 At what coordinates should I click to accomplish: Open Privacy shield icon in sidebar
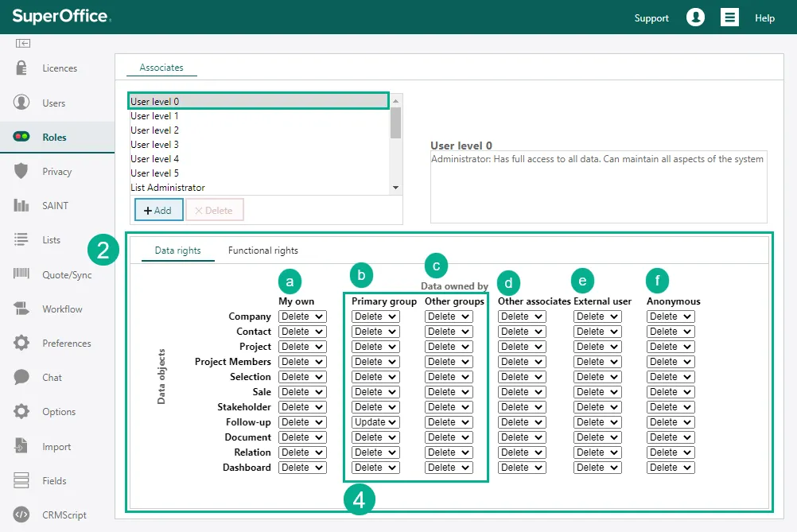(21, 171)
